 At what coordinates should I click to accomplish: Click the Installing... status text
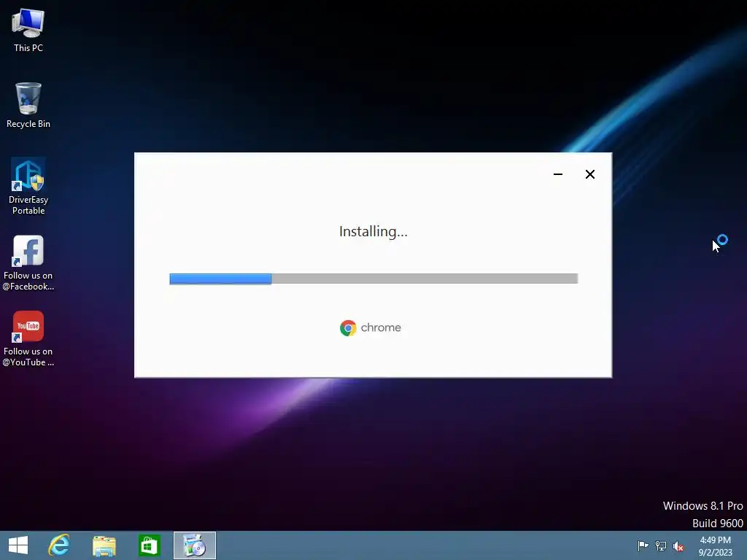pyautogui.click(x=373, y=232)
